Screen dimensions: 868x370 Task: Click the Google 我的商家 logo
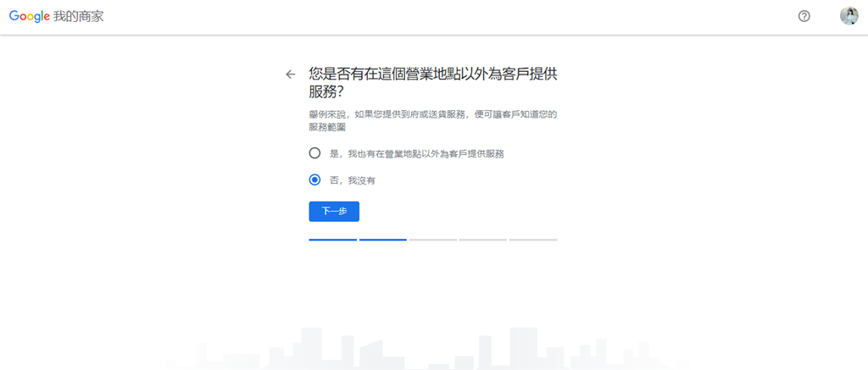point(57,17)
